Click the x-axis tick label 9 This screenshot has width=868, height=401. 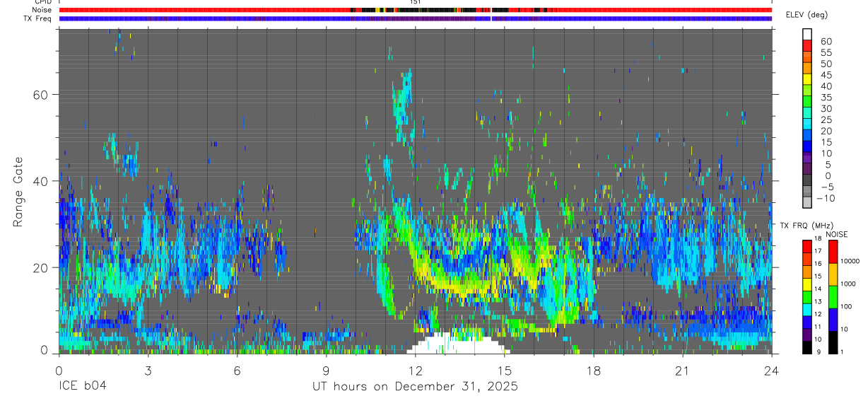[x=326, y=371]
